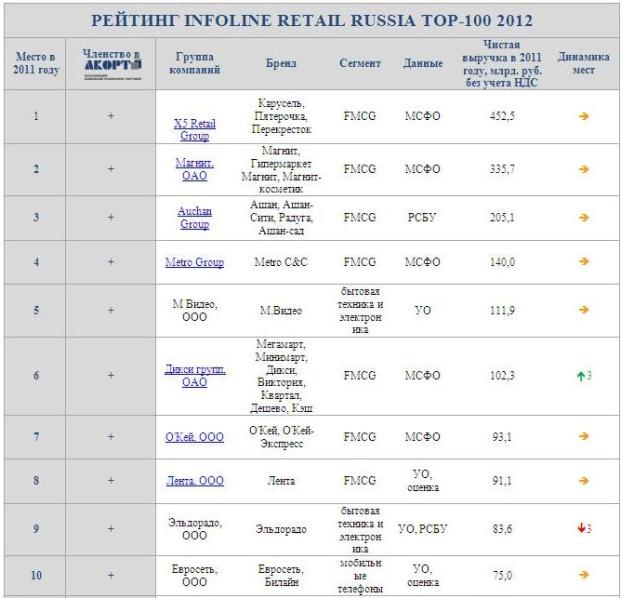Click the orange arrow in Евросеть row
This screenshot has width=621, height=598.
click(583, 575)
